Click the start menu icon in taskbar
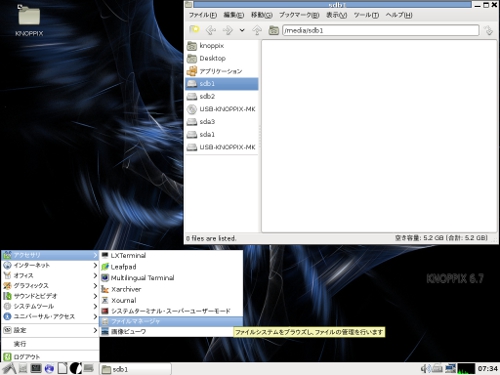 pos(9,368)
